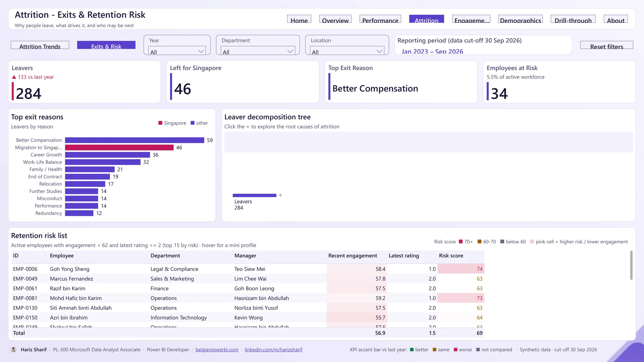Open belajarpowerbi.com link
Screen dimensions: 644x362
(x=217, y=350)
